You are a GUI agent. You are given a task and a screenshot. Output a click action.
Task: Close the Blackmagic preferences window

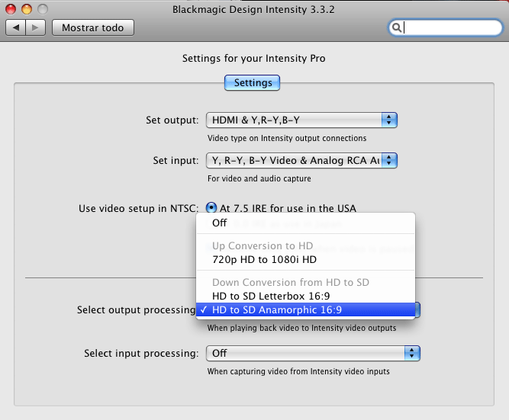point(11,9)
